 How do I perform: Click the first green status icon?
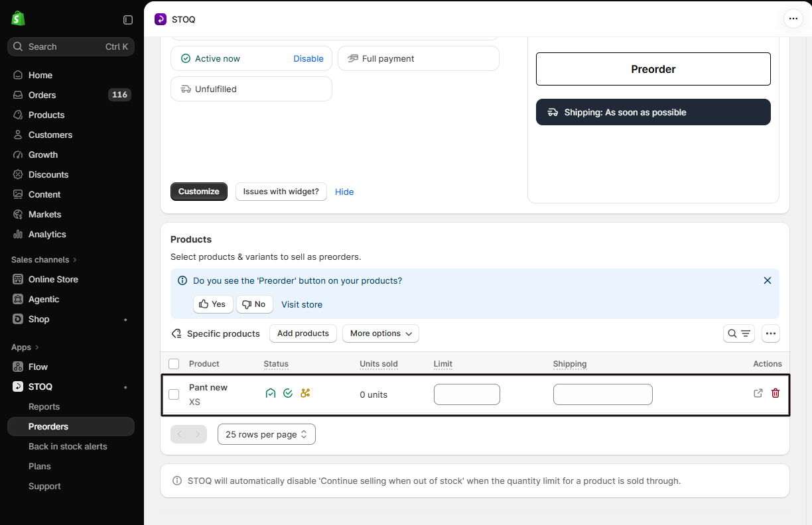(271, 393)
